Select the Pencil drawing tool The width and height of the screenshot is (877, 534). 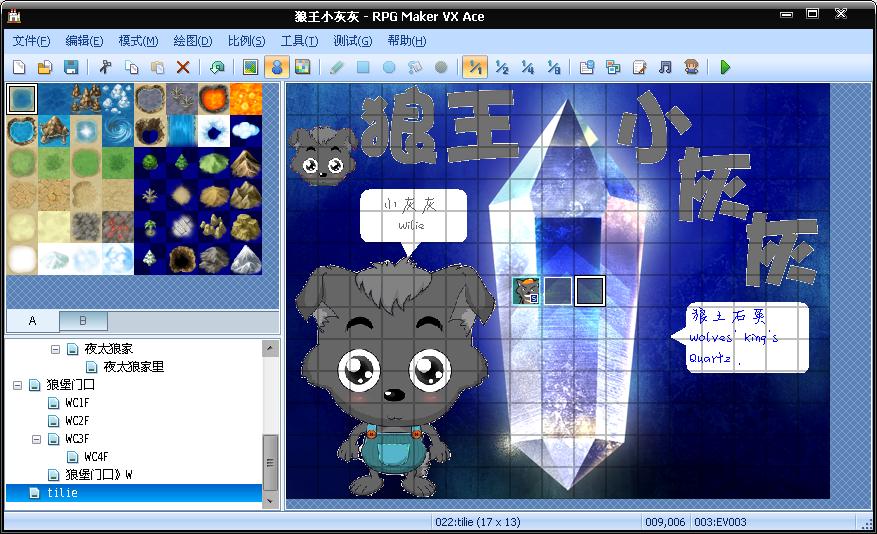tap(336, 67)
